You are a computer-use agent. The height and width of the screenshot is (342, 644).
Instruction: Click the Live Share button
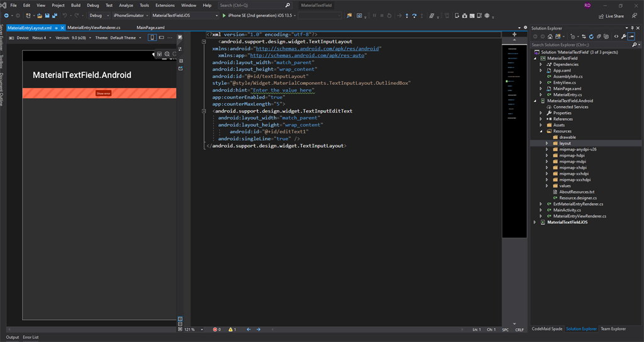point(611,16)
